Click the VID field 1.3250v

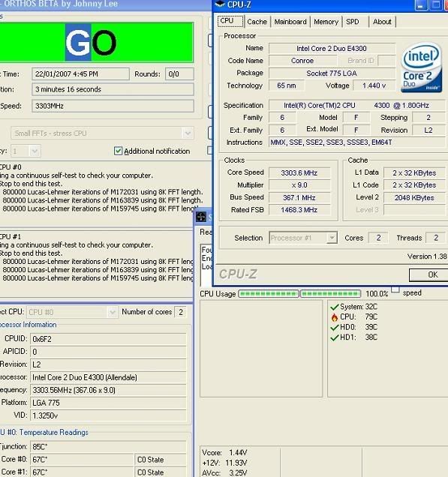[x=108, y=415]
